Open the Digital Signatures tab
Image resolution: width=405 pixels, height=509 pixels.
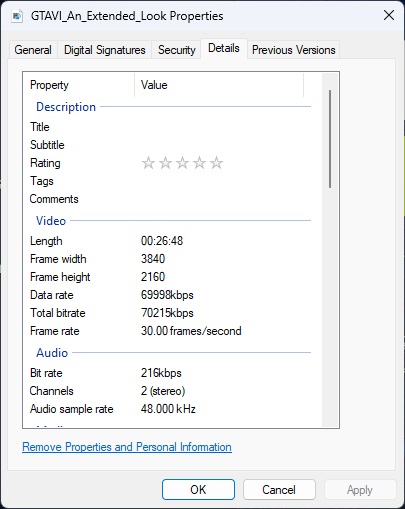[x=104, y=50]
